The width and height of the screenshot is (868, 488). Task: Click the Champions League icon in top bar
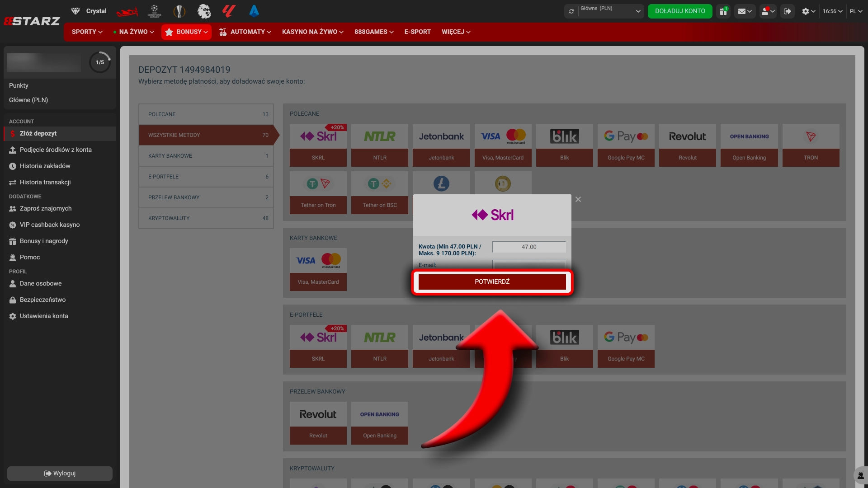click(x=155, y=11)
